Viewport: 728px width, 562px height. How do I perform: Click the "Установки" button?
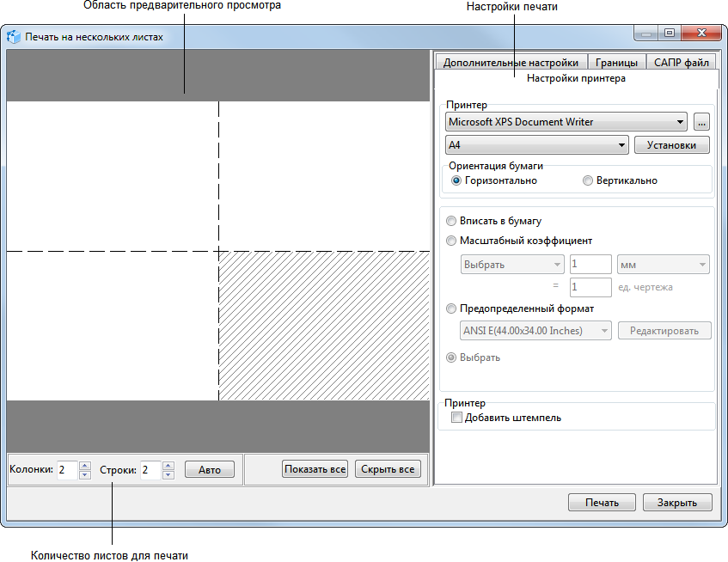[x=671, y=144]
